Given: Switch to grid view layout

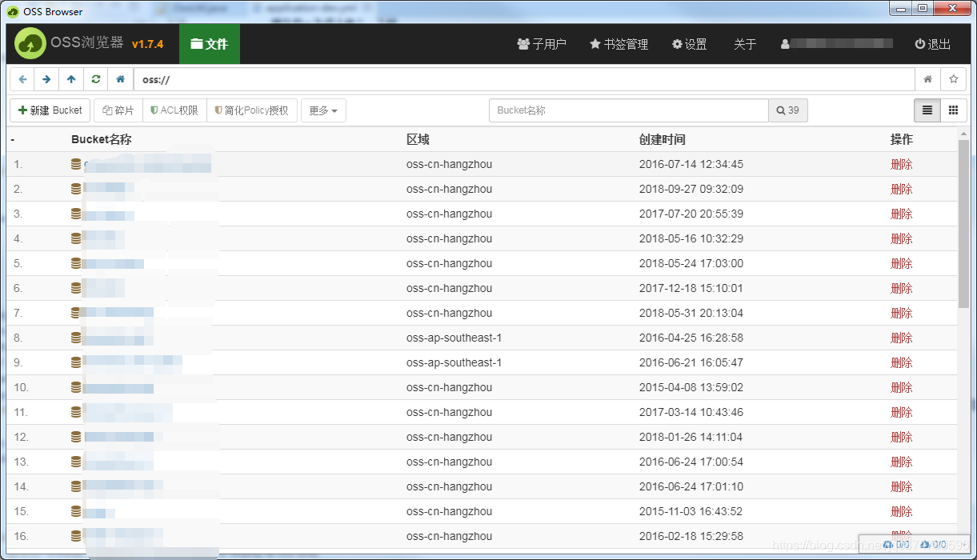Looking at the screenshot, I should (953, 110).
